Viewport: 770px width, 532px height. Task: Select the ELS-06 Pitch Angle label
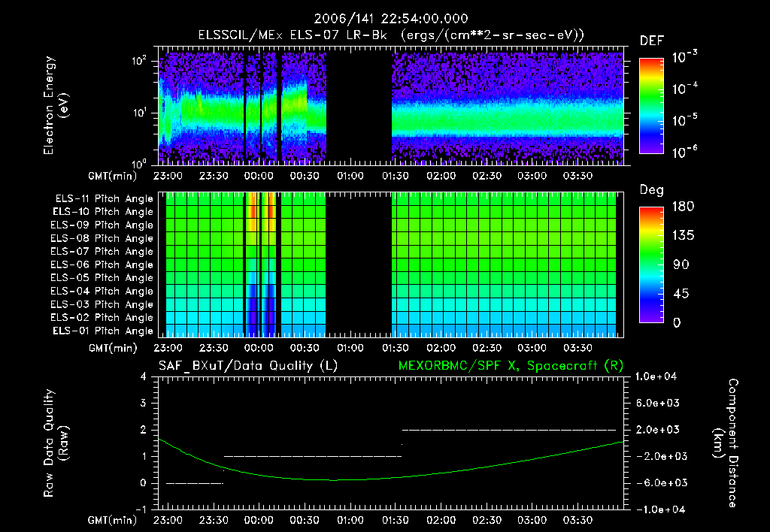coord(102,264)
